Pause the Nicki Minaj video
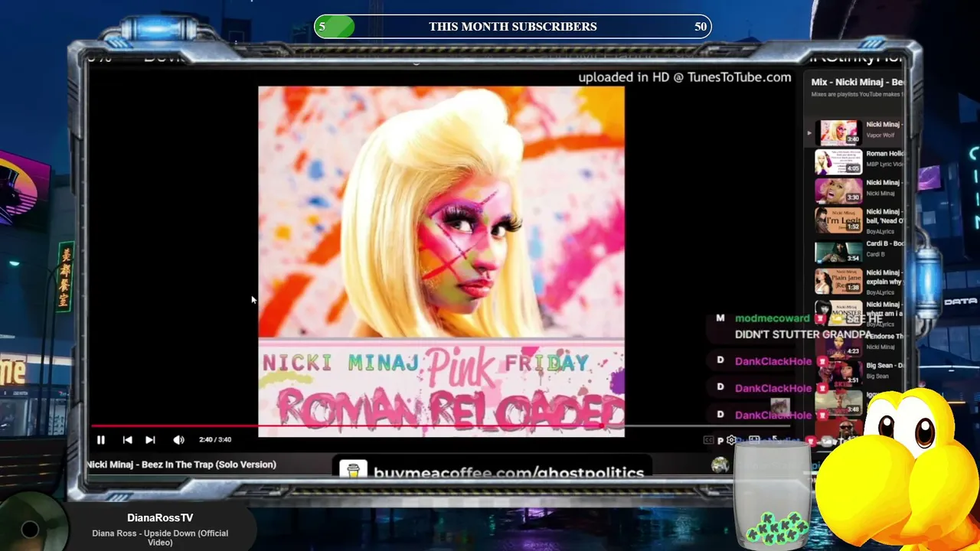 click(100, 440)
